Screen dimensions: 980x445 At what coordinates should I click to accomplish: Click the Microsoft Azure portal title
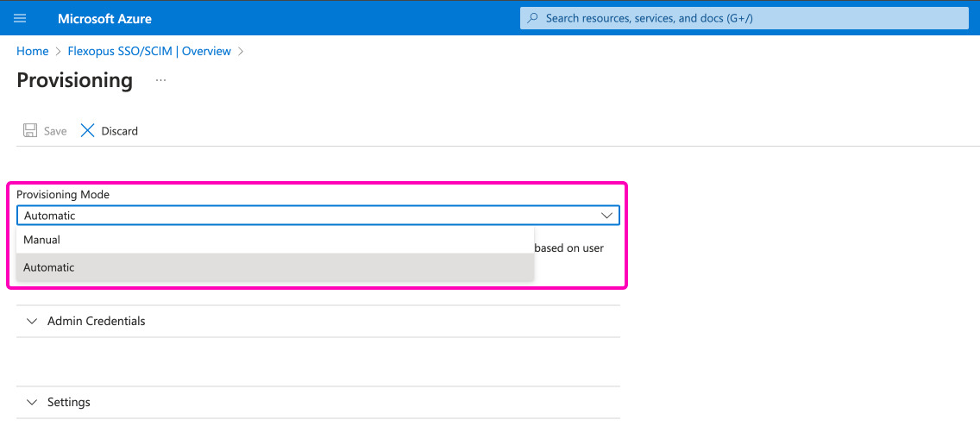coord(104,18)
